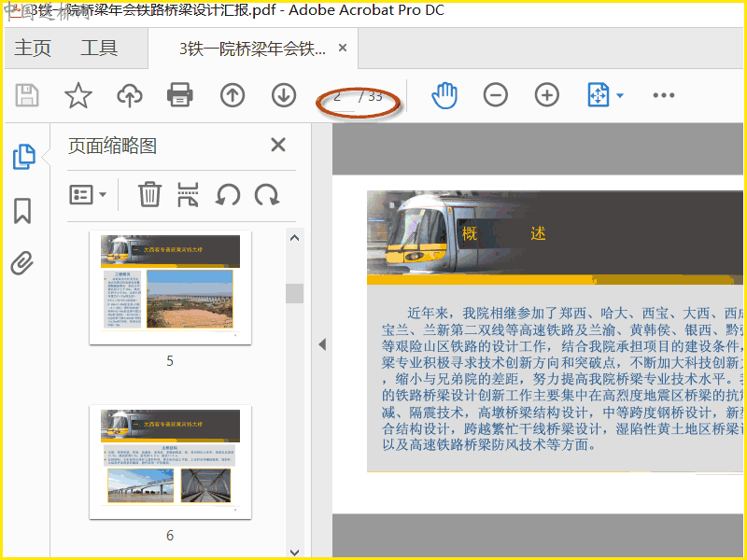Close the 页面缩略图 panel

[x=278, y=145]
